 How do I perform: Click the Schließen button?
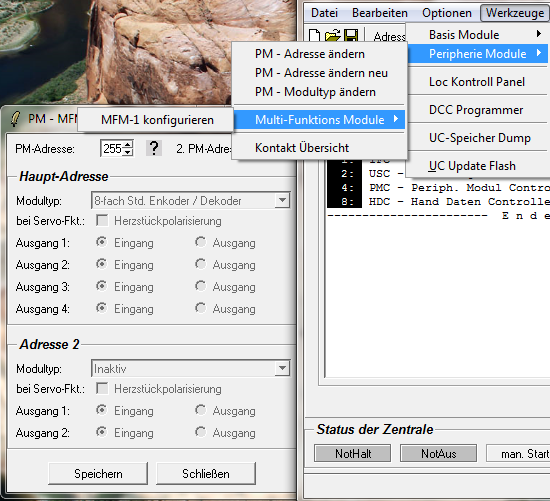[x=206, y=474]
